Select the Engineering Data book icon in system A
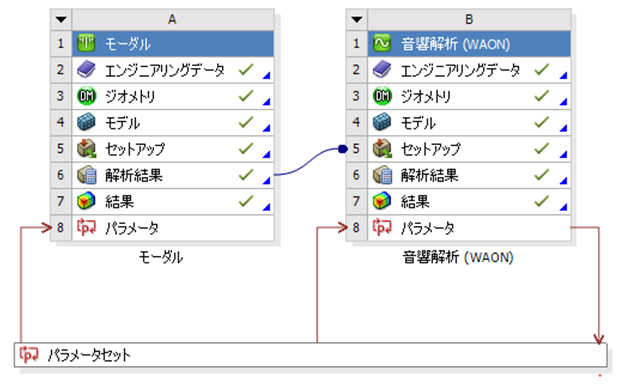Viewport: 632px width, 390px height. coord(86,70)
